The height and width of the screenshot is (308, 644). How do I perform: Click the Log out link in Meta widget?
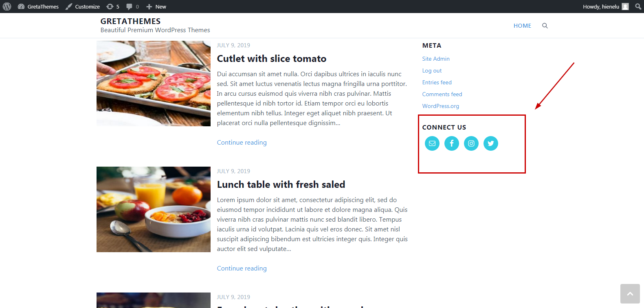click(x=432, y=70)
